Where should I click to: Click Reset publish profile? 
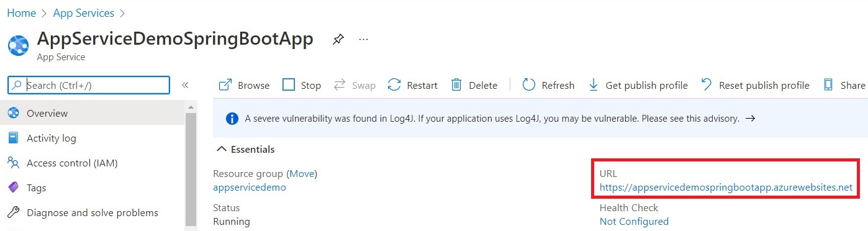(755, 85)
